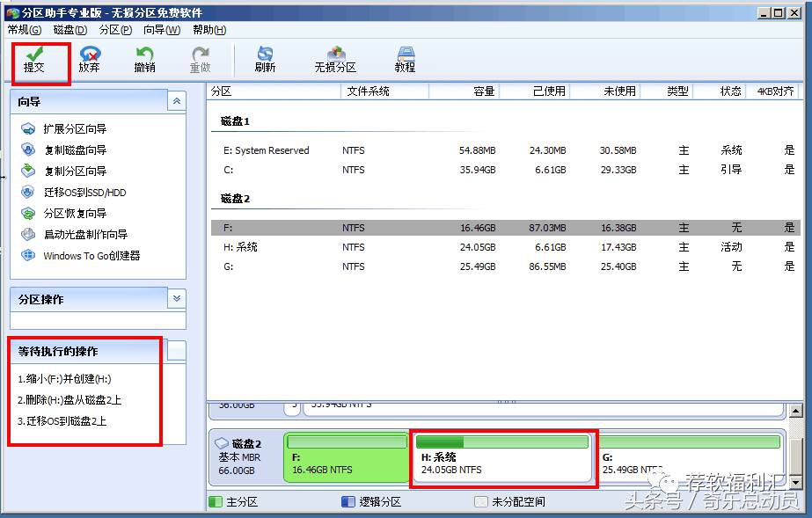Image resolution: width=812 pixels, height=518 pixels.
Task: Open the 复制分区向导 link
Action: [x=75, y=171]
